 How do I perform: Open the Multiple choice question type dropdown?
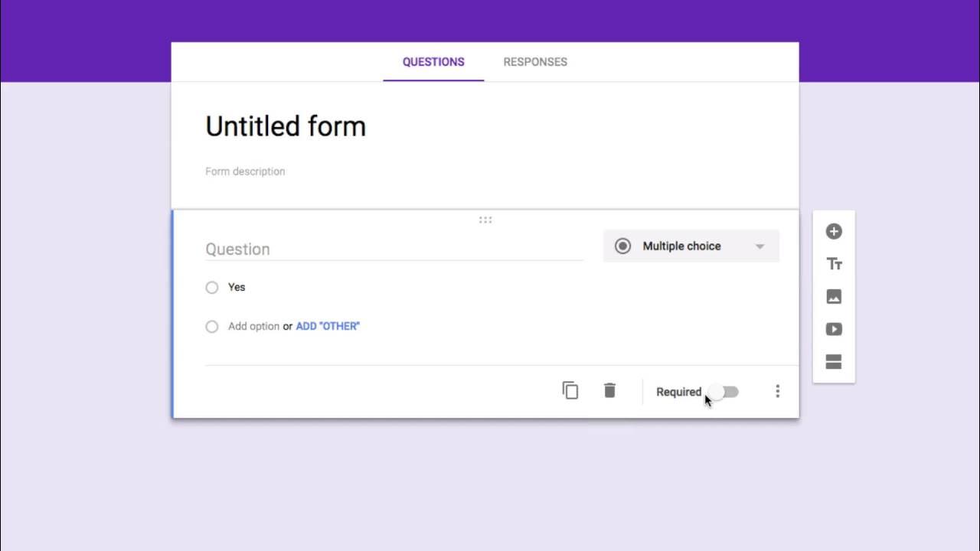click(x=691, y=246)
